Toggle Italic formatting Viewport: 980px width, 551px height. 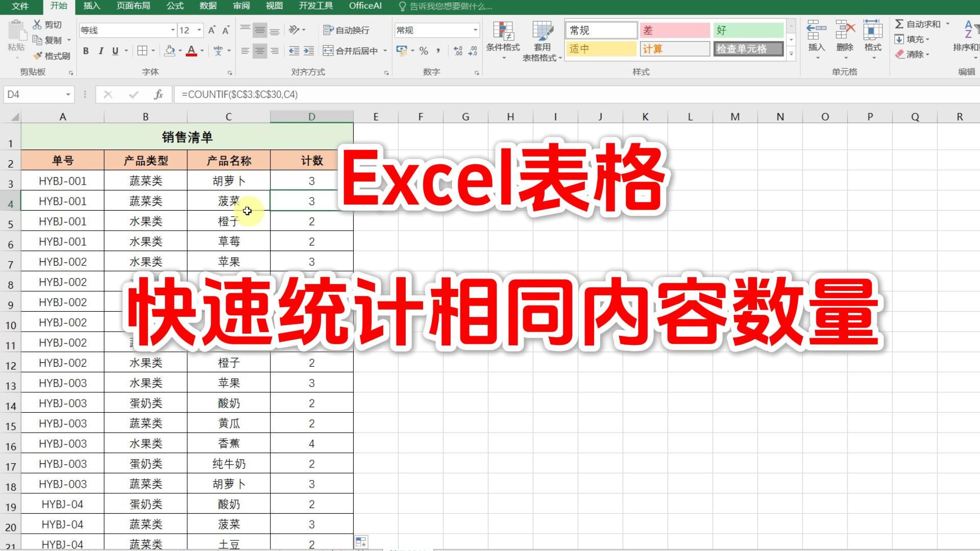pyautogui.click(x=101, y=51)
